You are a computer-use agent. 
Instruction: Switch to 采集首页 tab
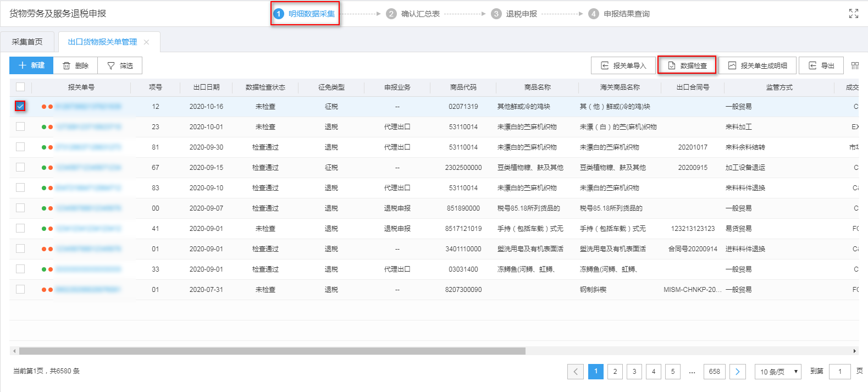click(x=27, y=42)
